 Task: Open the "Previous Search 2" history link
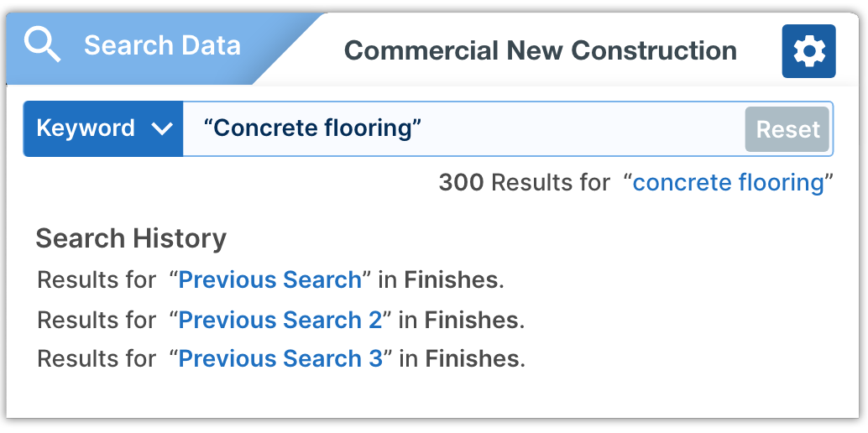click(x=280, y=320)
